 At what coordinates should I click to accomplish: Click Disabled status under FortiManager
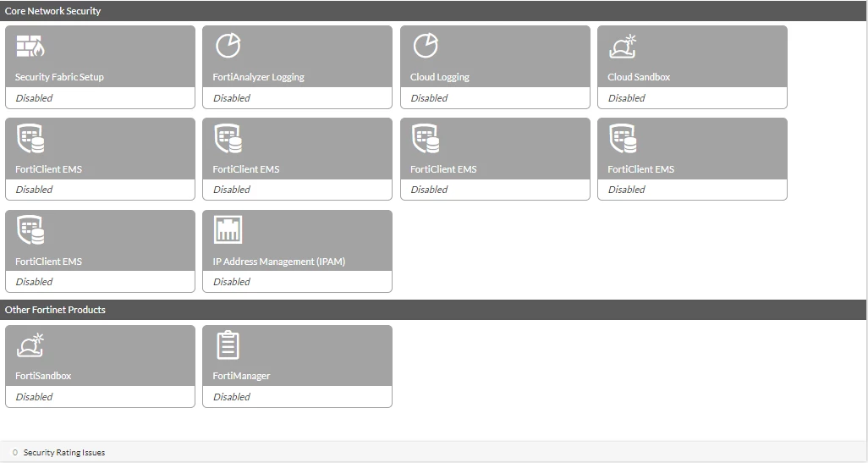[x=232, y=397]
